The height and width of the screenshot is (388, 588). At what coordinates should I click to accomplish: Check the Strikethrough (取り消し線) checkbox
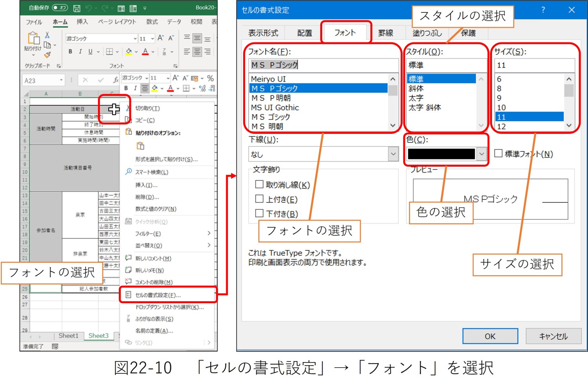[259, 184]
